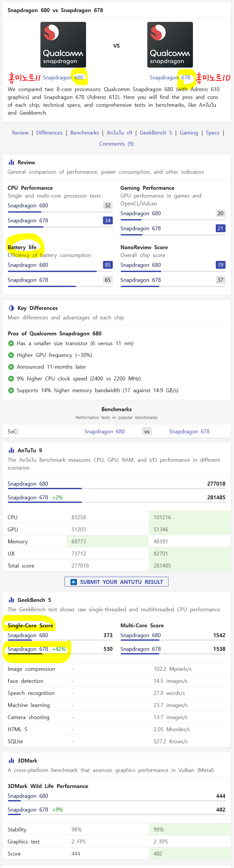Jump to Specs section link
This screenshot has height=868, width=234.
(x=213, y=133)
